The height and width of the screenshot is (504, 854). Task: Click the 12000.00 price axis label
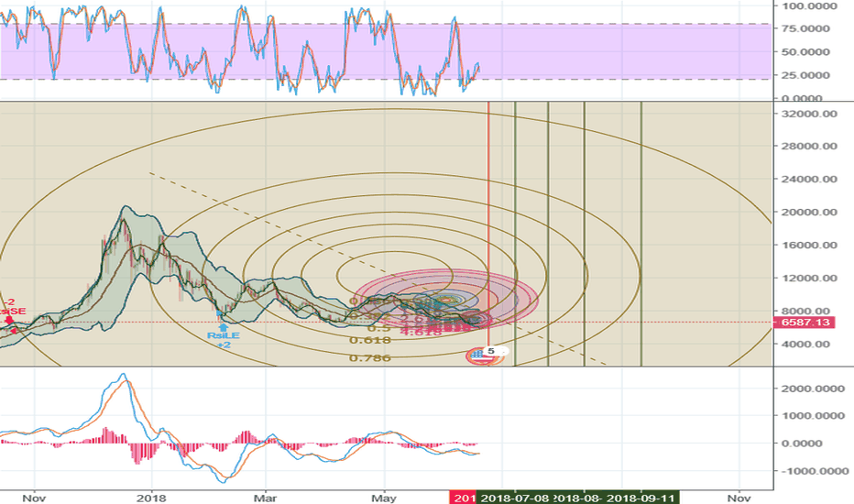click(x=809, y=278)
